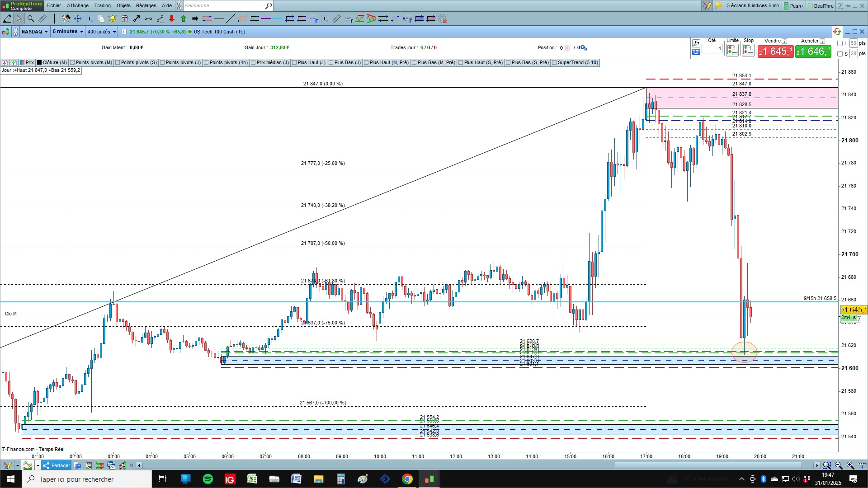This screenshot has width=868, height=488.
Task: Click the alert bell icon
Action: point(113,19)
